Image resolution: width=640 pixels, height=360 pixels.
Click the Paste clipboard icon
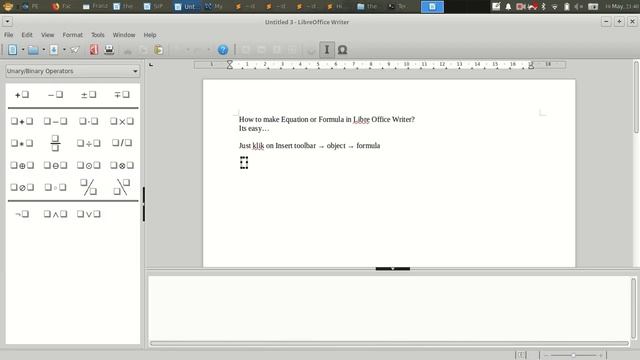pos(158,50)
